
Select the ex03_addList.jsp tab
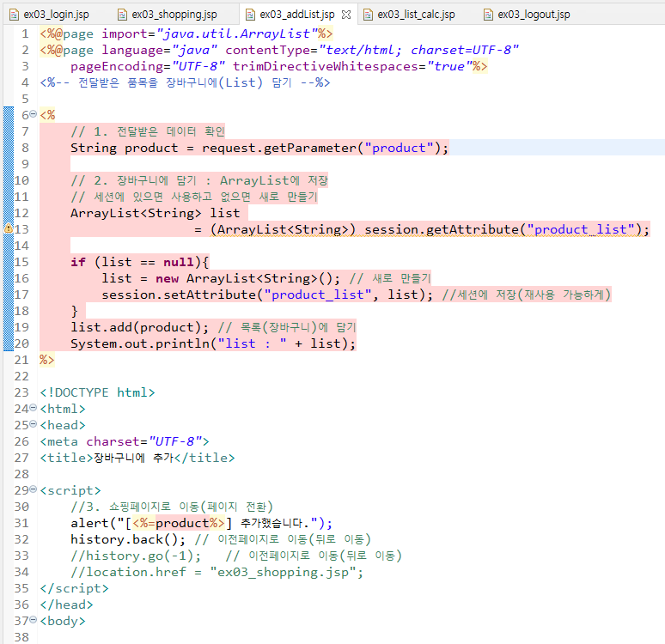click(x=297, y=15)
